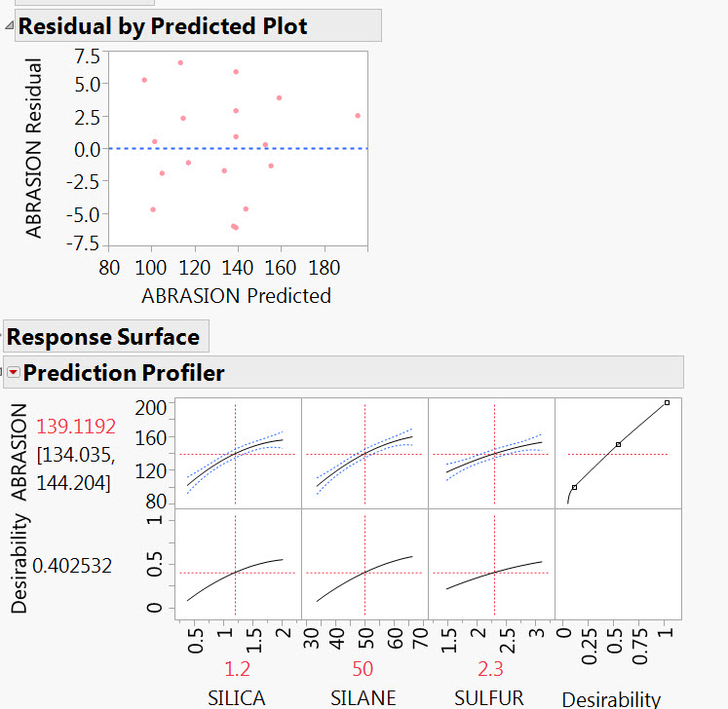This screenshot has height=709, width=728.
Task: Open the Prediction Profiler red triangle menu
Action: (13, 372)
